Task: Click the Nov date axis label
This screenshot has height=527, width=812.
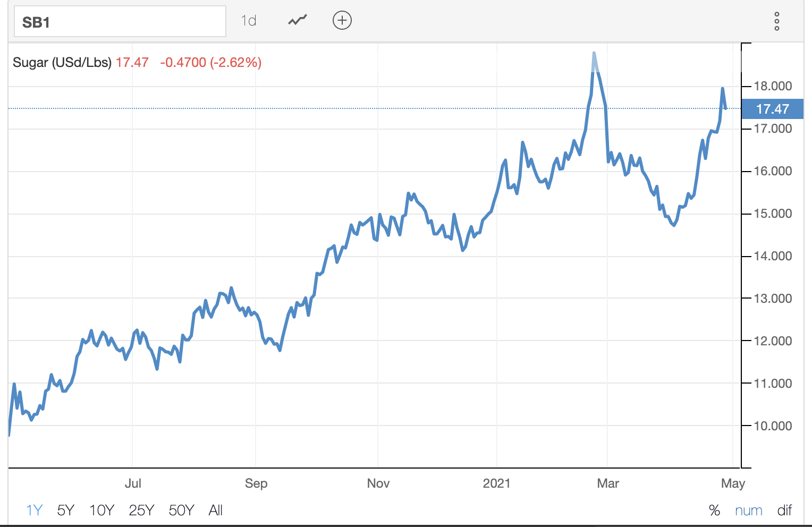Action: [x=378, y=483]
